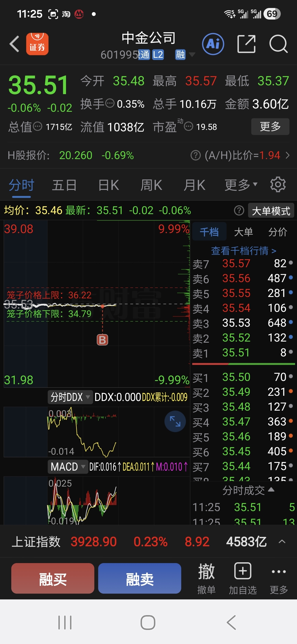297x644 pixels.
Task: Open A/H 比价 chevron arrow
Action: 288,155
